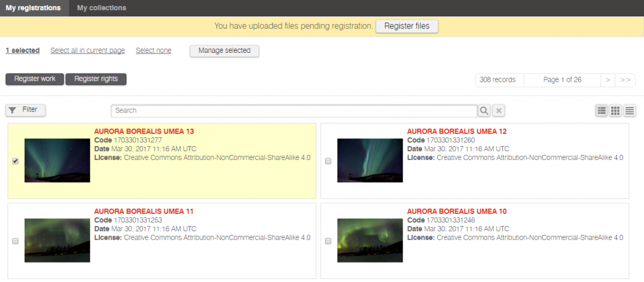
Task: Focus the Search text field
Action: (x=294, y=111)
